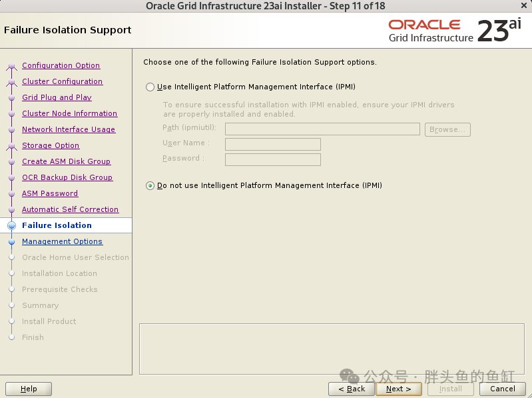Click the Install Product step text
This screenshot has width=532, height=398.
(x=49, y=321)
